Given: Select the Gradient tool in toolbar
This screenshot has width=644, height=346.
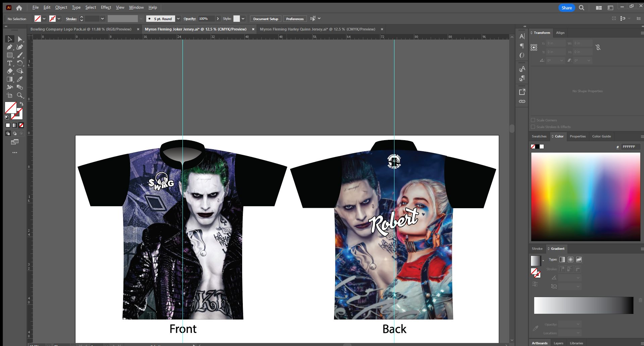Looking at the screenshot, I should 10,79.
